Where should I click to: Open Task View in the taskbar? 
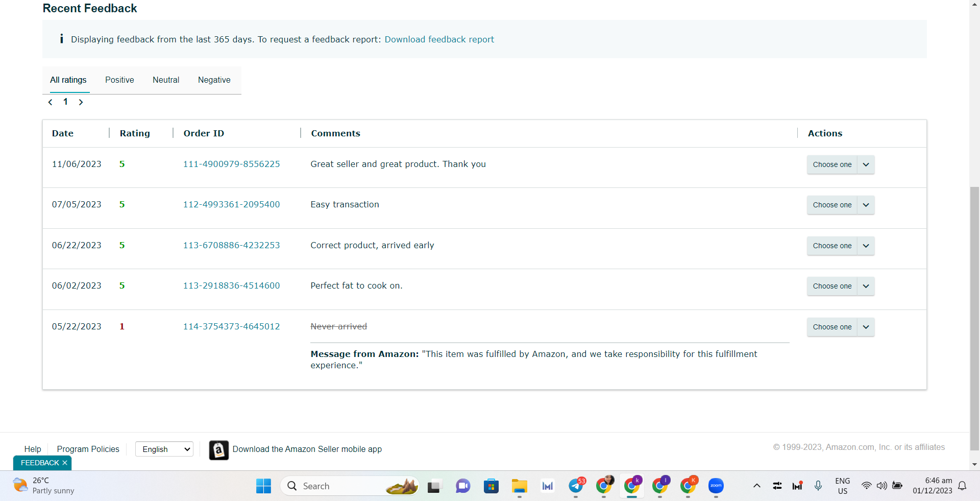click(x=434, y=486)
